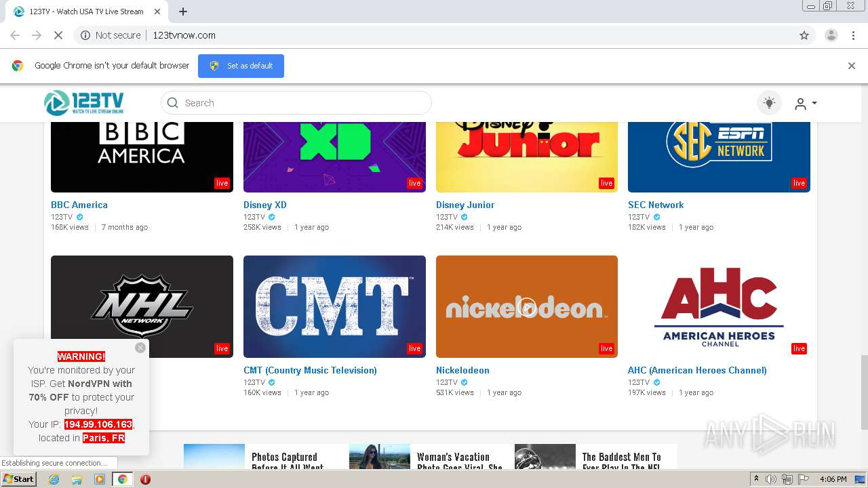Click the Set as default button
The image size is (868, 488).
point(241,66)
